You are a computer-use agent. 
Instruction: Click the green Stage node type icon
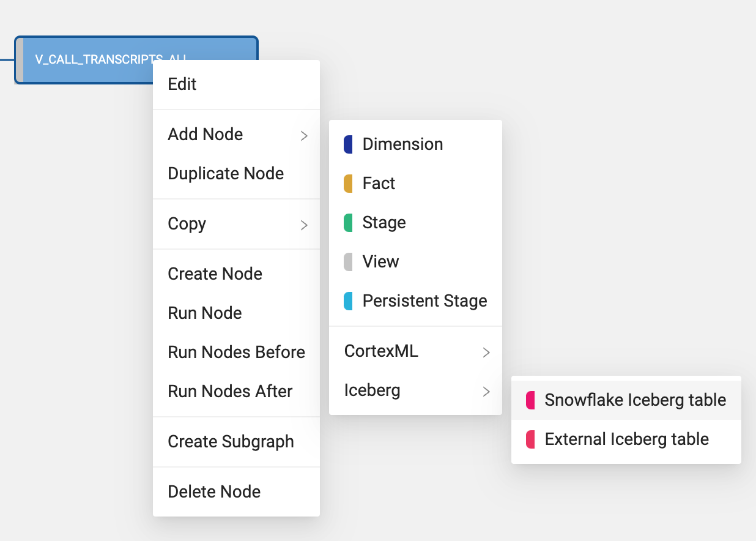tap(348, 223)
